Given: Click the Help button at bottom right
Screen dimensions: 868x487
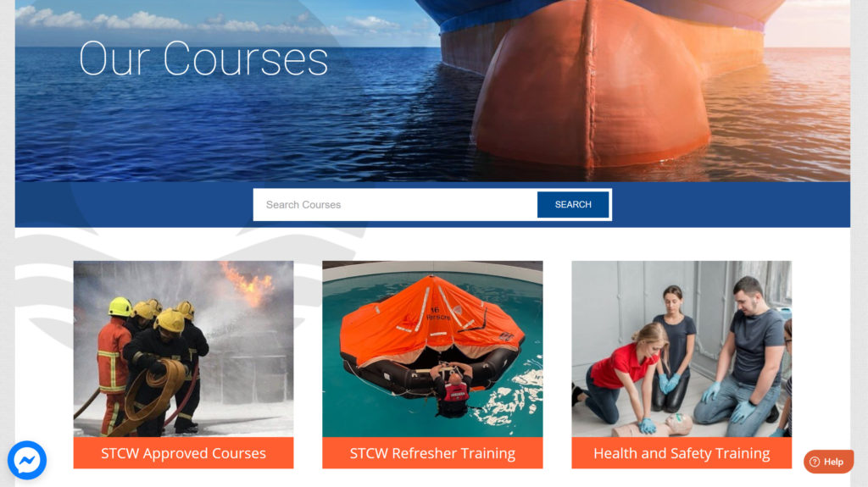Looking at the screenshot, I should [828, 462].
